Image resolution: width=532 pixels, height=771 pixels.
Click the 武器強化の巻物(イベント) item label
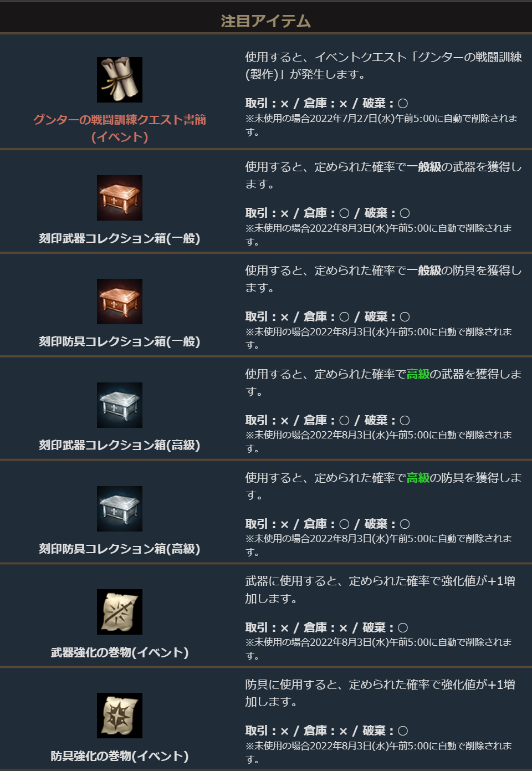[x=120, y=652]
